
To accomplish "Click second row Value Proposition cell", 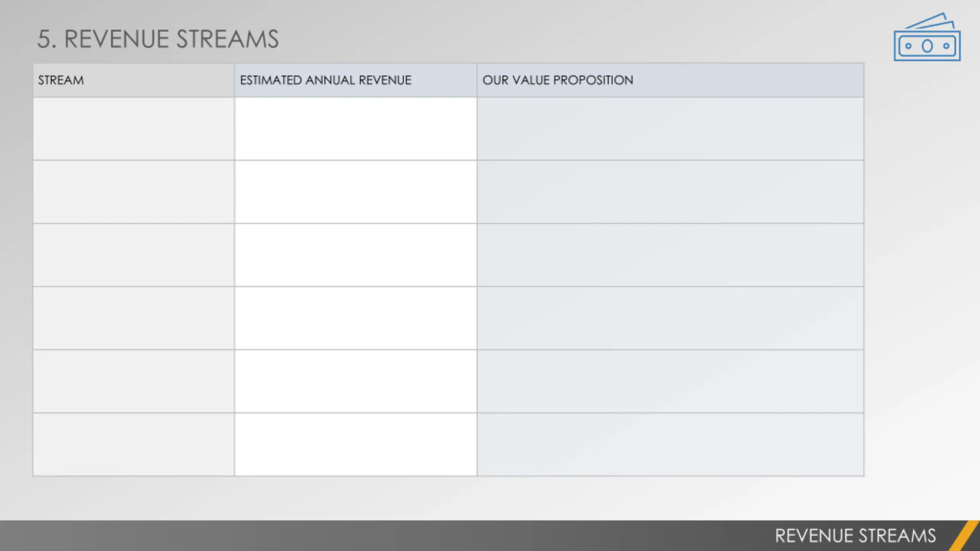I will [670, 192].
